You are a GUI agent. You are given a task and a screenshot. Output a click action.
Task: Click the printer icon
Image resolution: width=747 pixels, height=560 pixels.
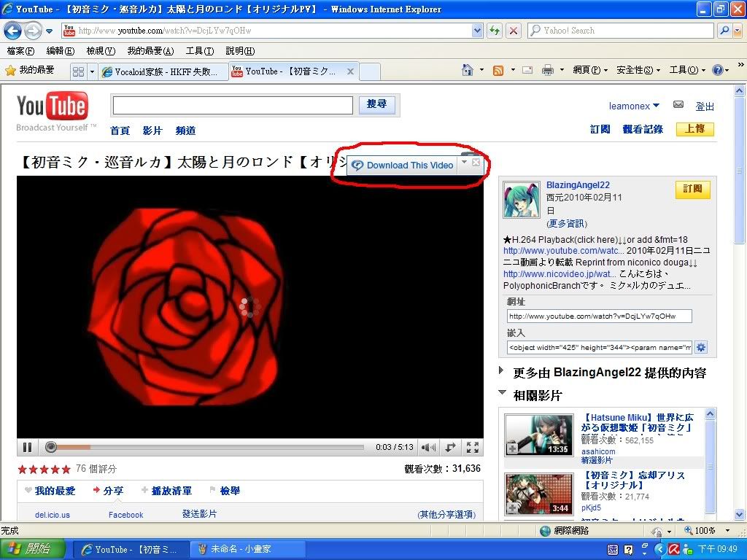[x=548, y=71]
